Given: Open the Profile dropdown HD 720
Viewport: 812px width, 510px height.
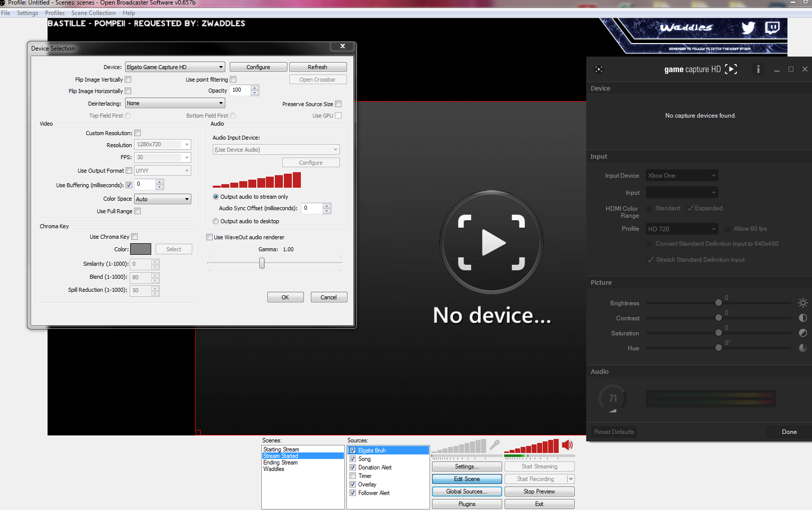Looking at the screenshot, I should 682,229.
